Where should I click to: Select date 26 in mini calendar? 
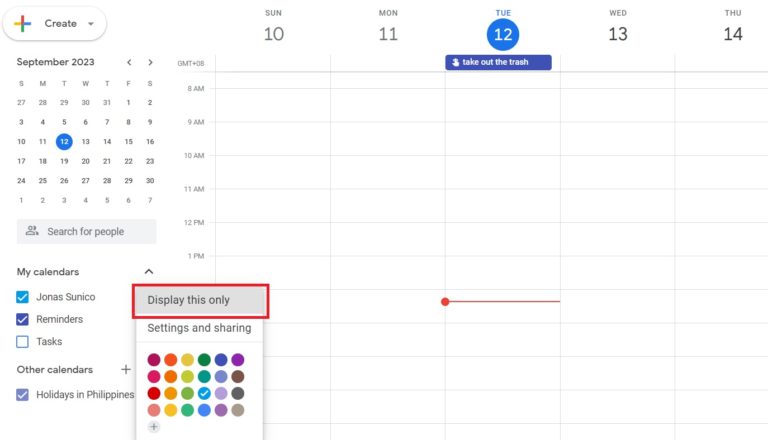[x=64, y=181]
